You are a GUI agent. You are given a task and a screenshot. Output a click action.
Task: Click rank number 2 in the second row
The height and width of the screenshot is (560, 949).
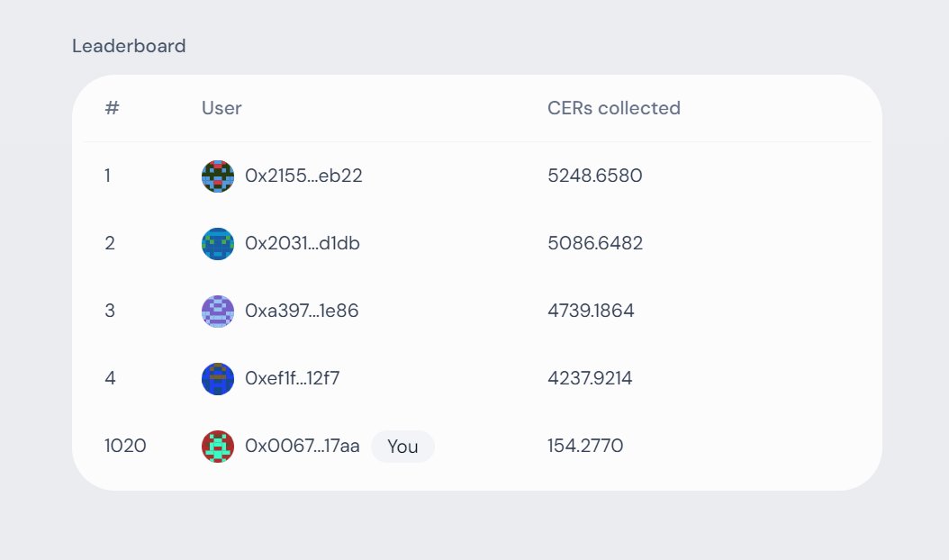click(x=110, y=243)
